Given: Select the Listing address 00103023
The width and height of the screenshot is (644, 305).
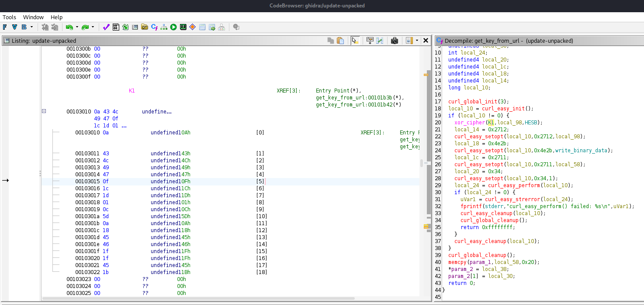Looking at the screenshot, I should 79,279.
